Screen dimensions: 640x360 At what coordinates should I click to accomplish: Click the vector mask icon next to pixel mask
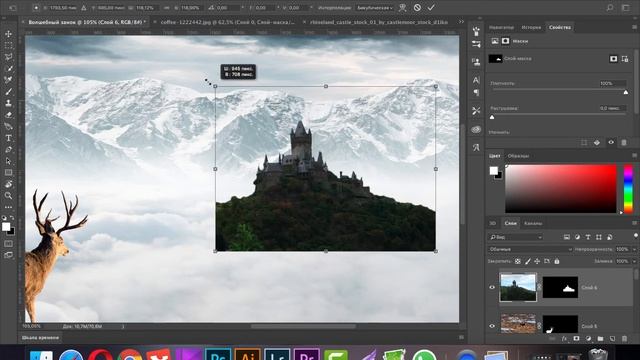pos(625,59)
